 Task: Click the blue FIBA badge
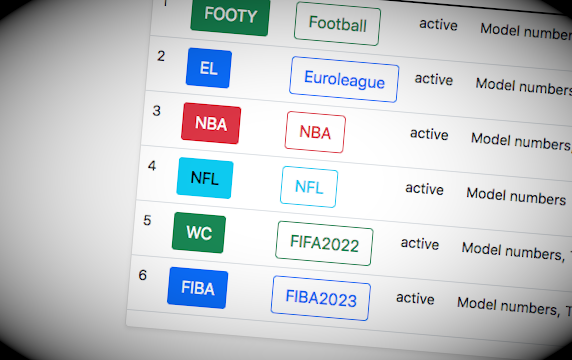[198, 288]
